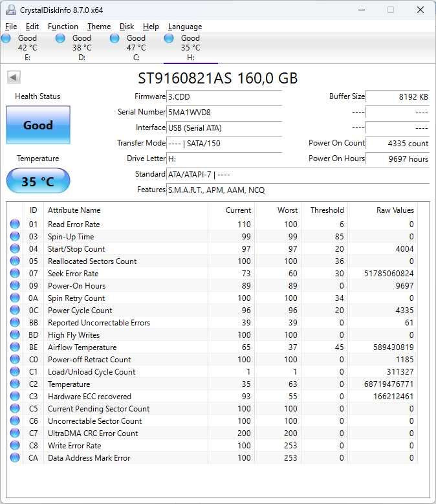Click Buffer Size value 8192 KB
Viewport: 436px width, 504px height.
tap(398, 97)
